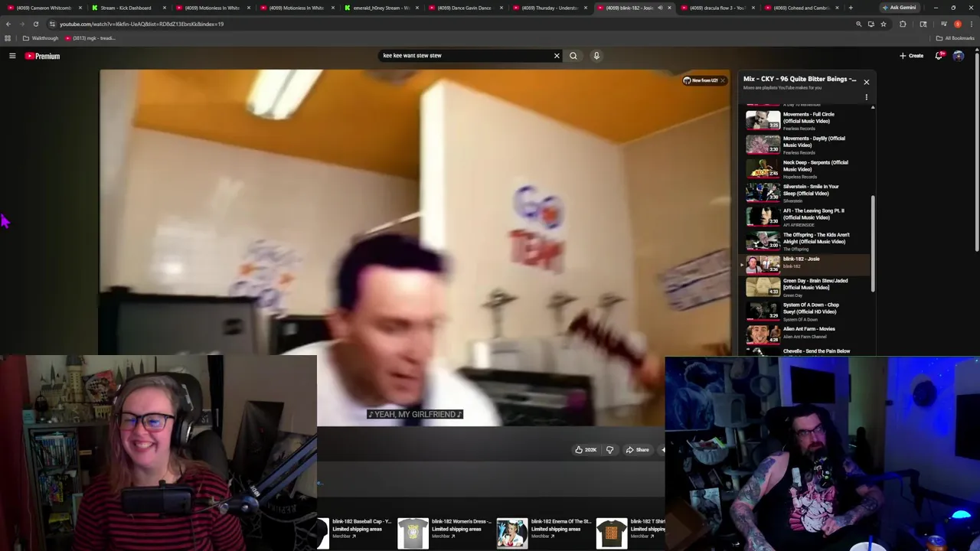Open the browser extensions puzzle icon
The width and height of the screenshot is (980, 551).
(903, 24)
